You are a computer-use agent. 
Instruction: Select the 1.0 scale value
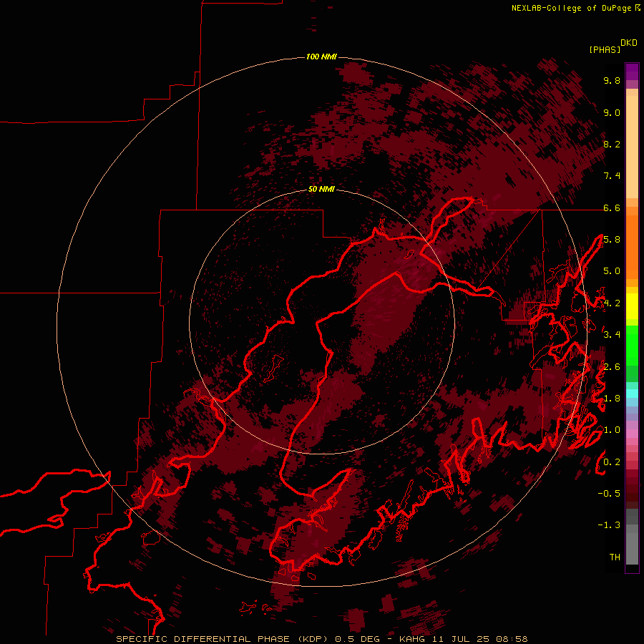(x=612, y=430)
